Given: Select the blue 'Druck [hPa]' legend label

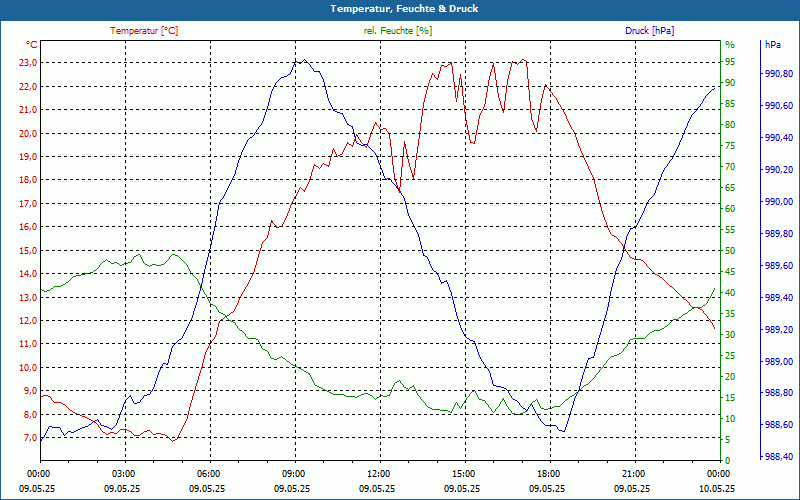Looking at the screenshot, I should (x=649, y=31).
